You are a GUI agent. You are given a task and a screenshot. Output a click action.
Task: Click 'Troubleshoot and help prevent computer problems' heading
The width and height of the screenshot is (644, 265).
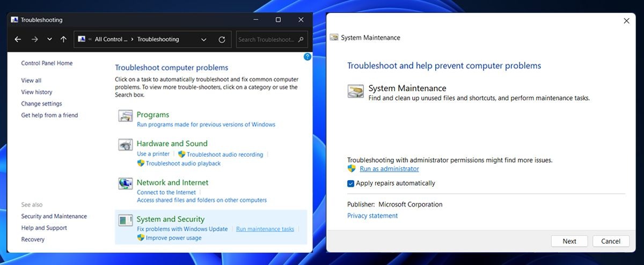click(x=444, y=66)
